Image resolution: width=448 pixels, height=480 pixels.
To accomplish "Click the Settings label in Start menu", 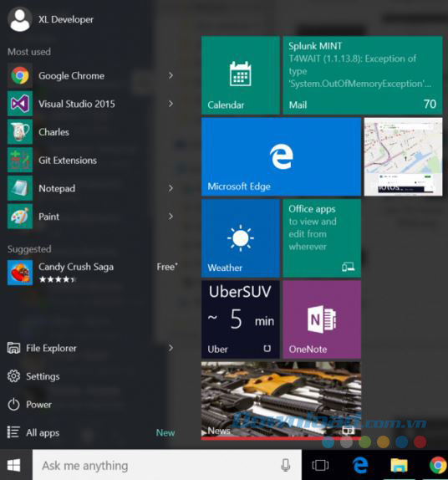I will pos(43,376).
